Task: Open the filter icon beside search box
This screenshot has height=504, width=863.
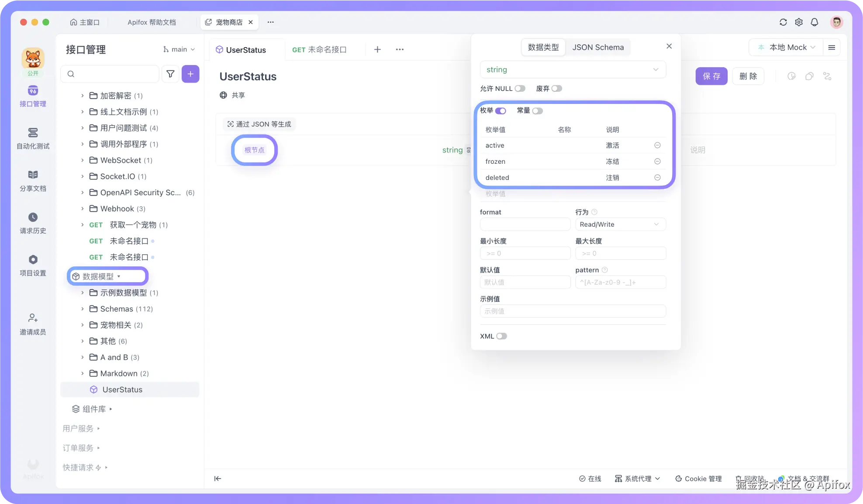Action: (170, 74)
